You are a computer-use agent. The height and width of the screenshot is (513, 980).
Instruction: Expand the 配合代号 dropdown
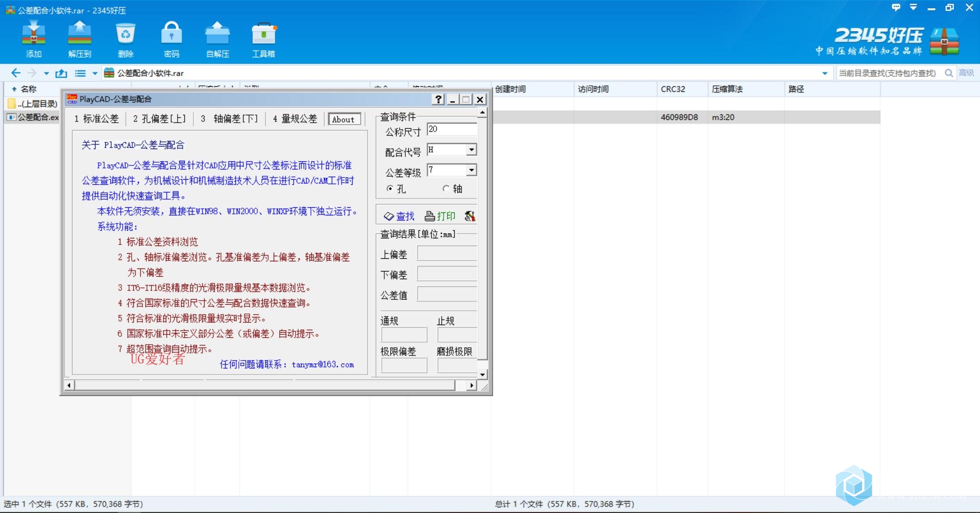tap(472, 150)
